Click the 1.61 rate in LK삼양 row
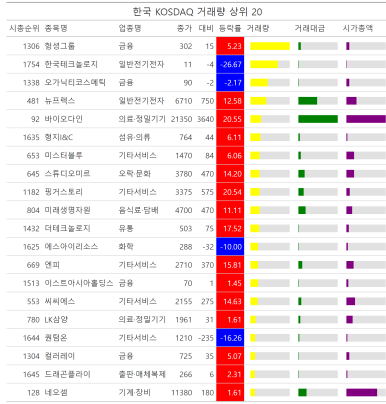386x404 pixels. click(x=230, y=320)
